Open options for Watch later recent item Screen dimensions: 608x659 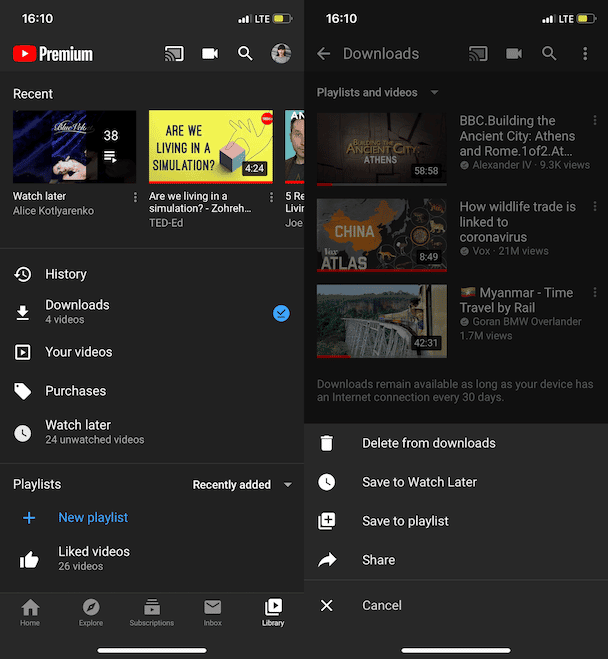tap(136, 198)
